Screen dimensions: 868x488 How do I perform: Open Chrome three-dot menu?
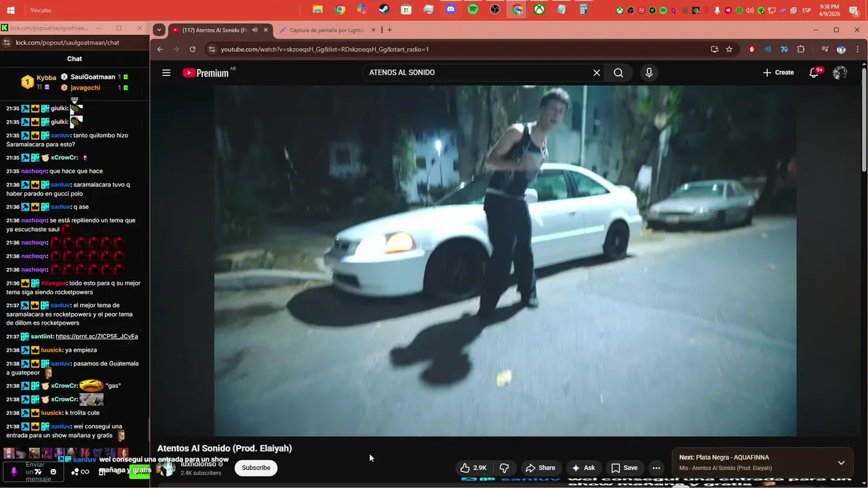[858, 49]
